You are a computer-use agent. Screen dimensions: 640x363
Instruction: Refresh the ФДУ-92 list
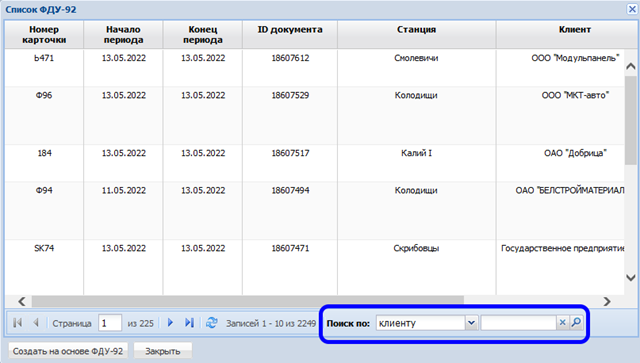pos(211,323)
